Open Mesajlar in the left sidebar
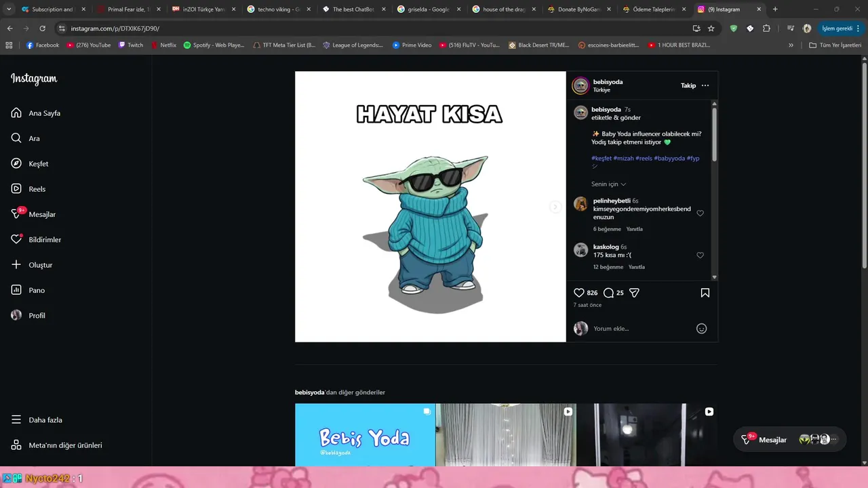 click(33, 214)
